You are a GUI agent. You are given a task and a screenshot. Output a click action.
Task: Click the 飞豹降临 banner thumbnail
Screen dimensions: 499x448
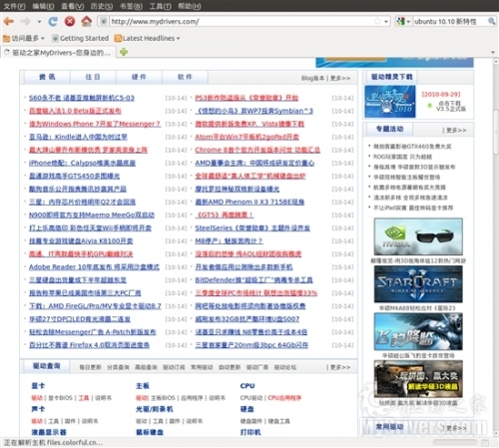click(x=418, y=331)
